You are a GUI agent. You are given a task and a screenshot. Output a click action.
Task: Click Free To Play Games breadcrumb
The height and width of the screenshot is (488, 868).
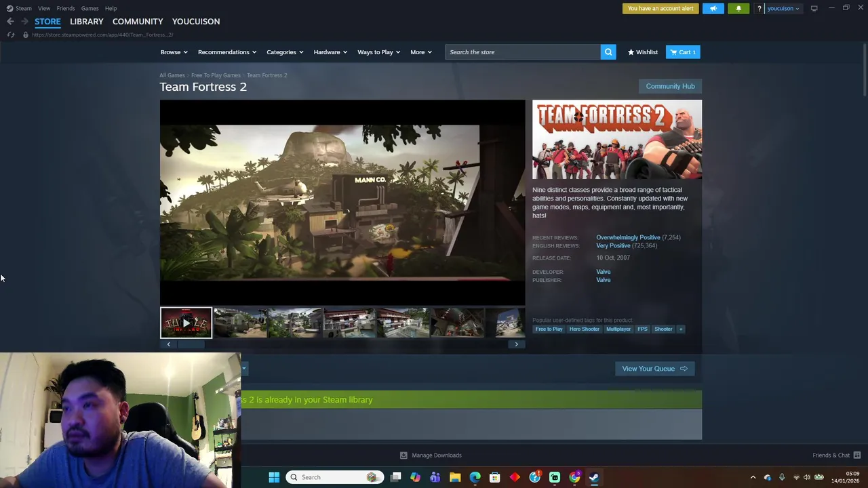tap(216, 75)
